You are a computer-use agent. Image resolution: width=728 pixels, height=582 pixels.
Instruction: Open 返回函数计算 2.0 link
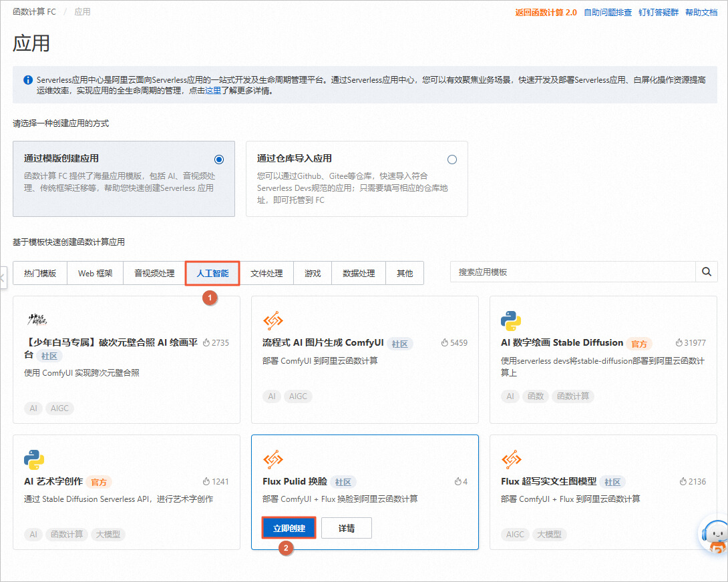[546, 13]
